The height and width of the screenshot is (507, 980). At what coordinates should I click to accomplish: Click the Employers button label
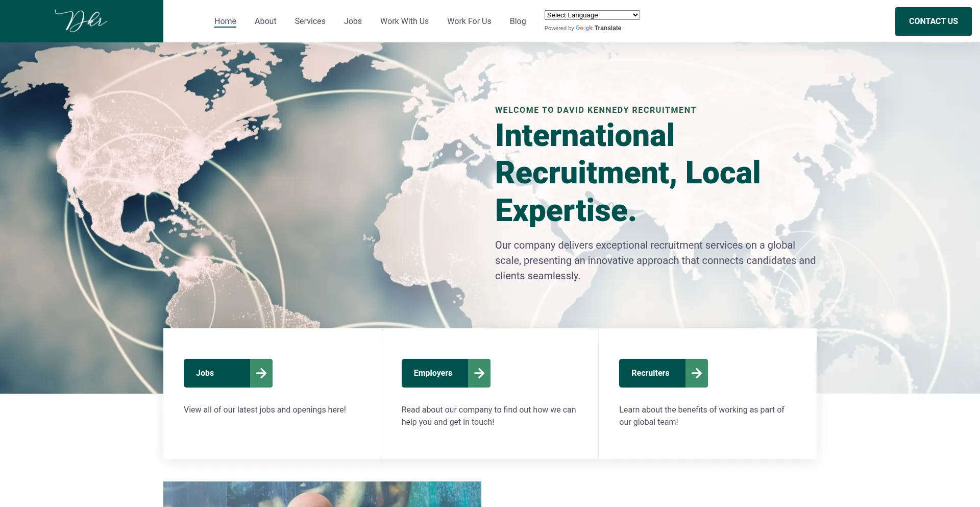[x=433, y=373]
